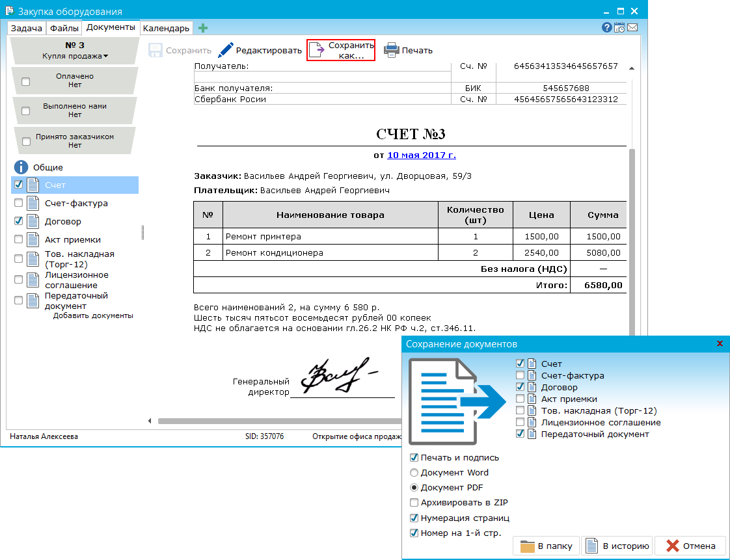The image size is (730, 560).
Task: Click the Печать printer icon
Action: point(392,50)
